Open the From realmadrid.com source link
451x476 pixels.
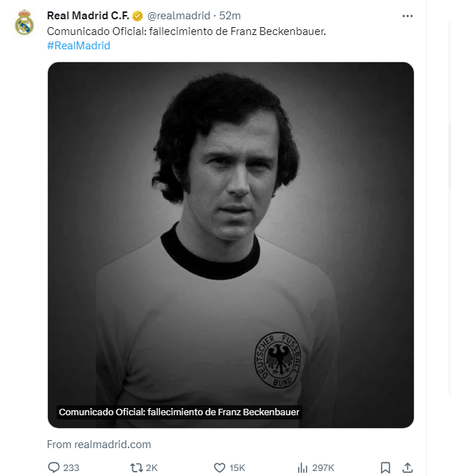99,444
